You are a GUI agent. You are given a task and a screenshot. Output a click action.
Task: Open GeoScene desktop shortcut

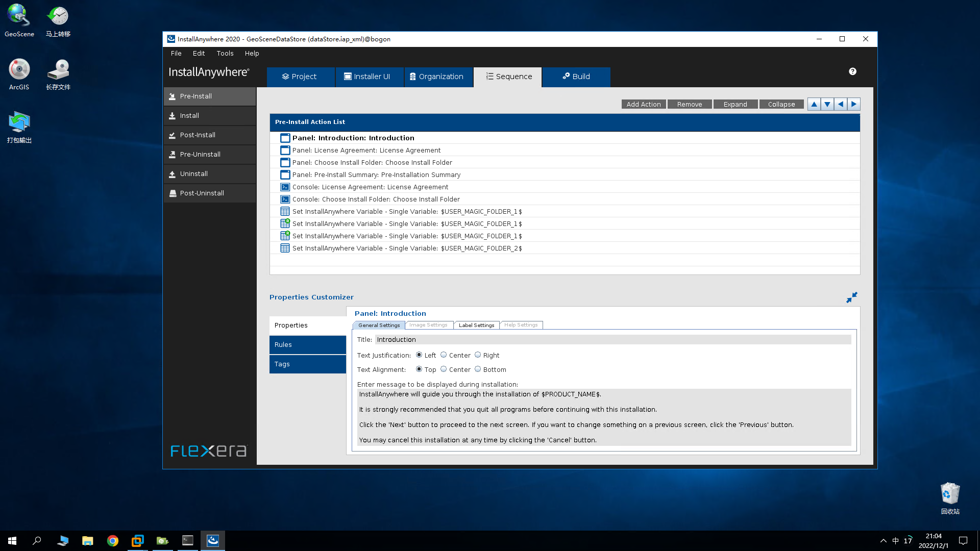click(19, 20)
